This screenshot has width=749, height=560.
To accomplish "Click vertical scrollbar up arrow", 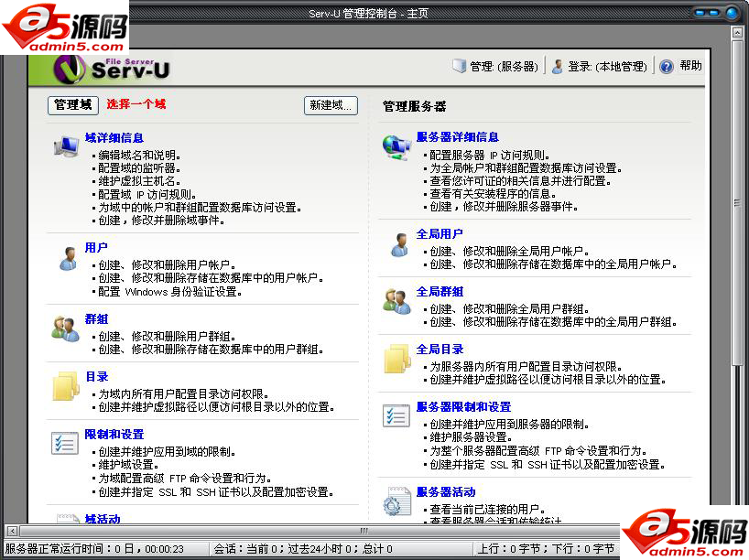I will (x=737, y=33).
